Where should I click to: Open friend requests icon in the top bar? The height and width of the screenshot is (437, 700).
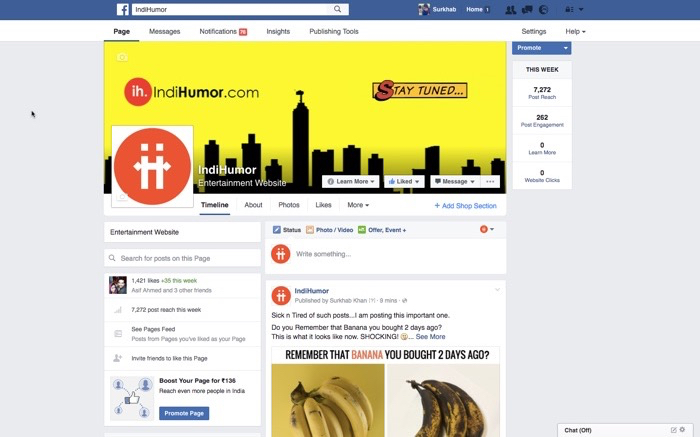tap(510, 9)
